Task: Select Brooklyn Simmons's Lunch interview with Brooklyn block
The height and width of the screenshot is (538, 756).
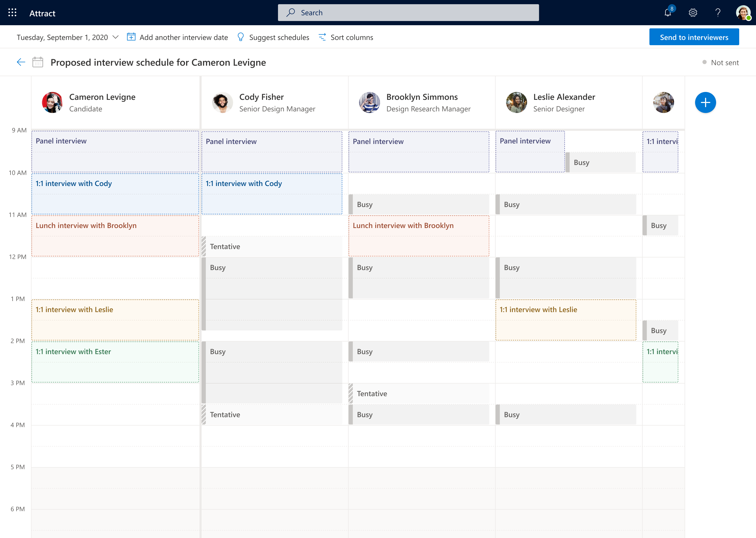Action: (418, 236)
